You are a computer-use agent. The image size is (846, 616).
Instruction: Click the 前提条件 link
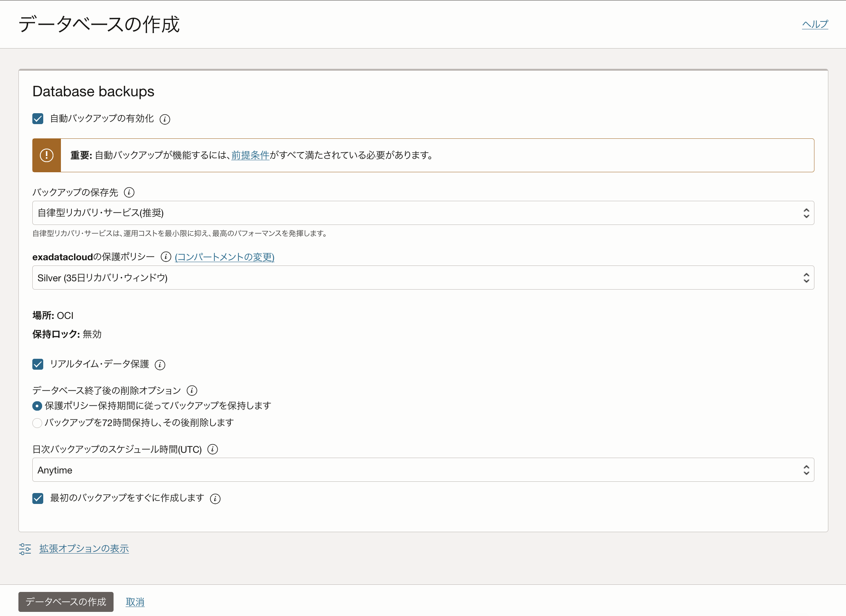click(250, 155)
